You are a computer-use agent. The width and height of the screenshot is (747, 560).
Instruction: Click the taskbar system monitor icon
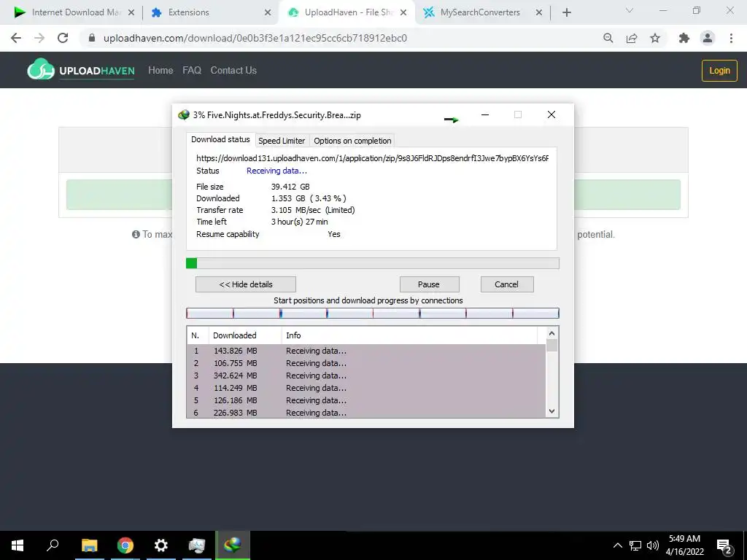tap(197, 545)
